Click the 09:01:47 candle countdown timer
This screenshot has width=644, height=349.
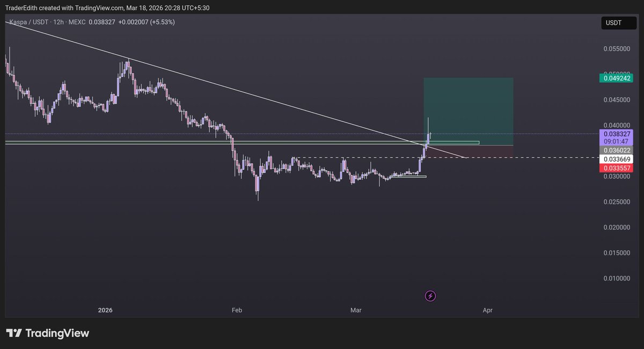pyautogui.click(x=616, y=141)
